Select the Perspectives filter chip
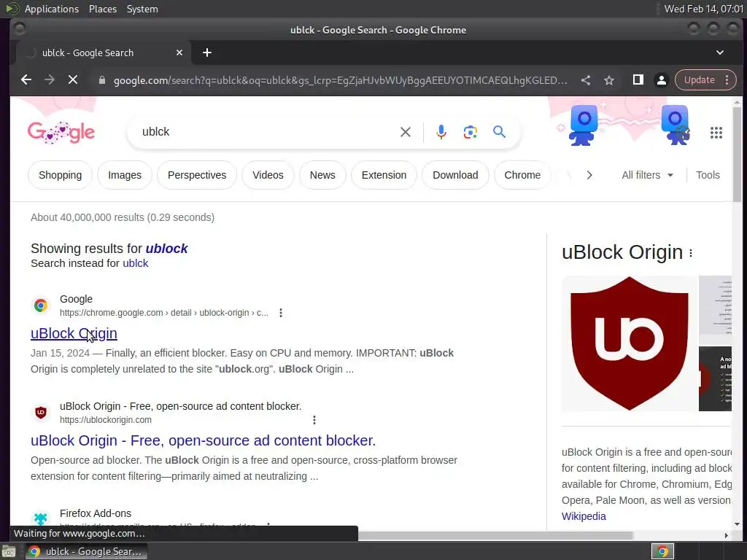 pyautogui.click(x=197, y=175)
